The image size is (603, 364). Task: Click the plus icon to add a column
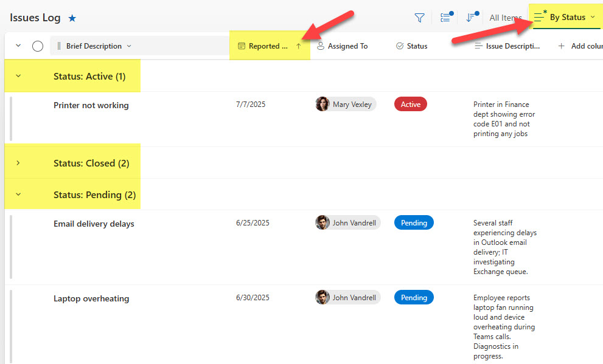(x=560, y=46)
